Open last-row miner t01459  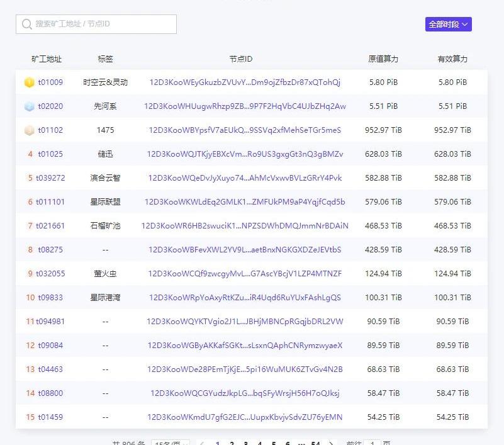coord(50,417)
